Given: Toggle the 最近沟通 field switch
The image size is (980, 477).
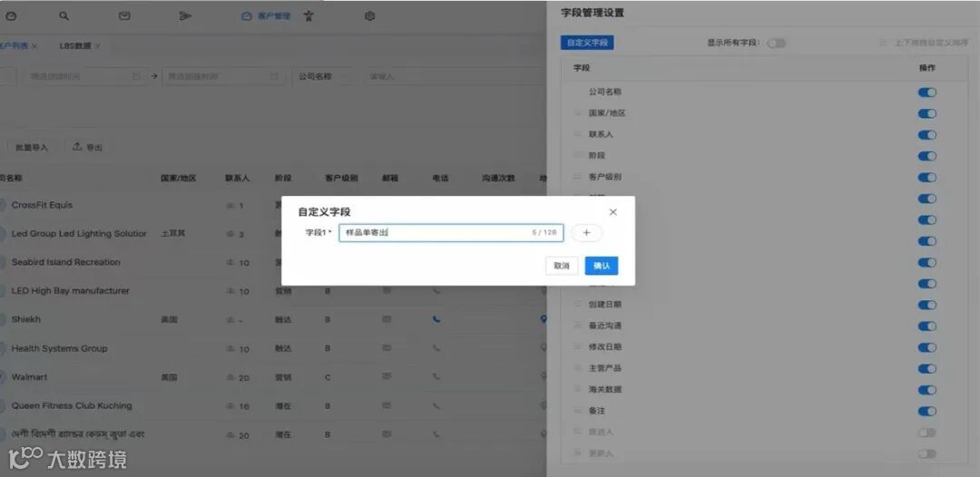Looking at the screenshot, I should (x=926, y=326).
